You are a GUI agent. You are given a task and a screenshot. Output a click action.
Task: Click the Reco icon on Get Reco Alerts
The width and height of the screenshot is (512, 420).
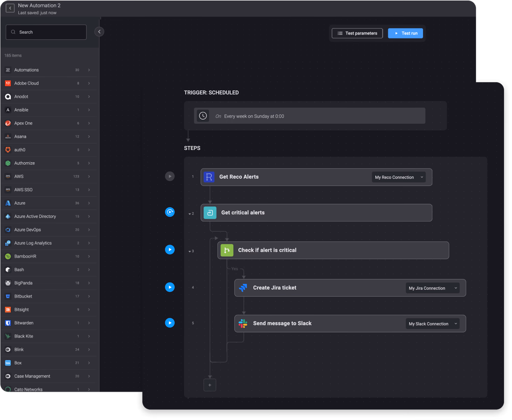pyautogui.click(x=209, y=177)
